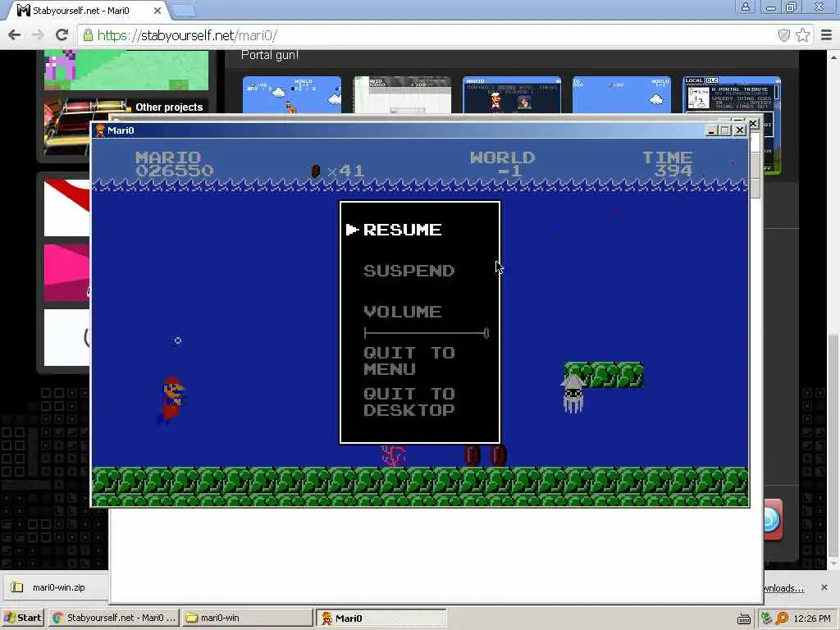
Task: Select VOLUME option in pause menu
Action: pos(402,311)
